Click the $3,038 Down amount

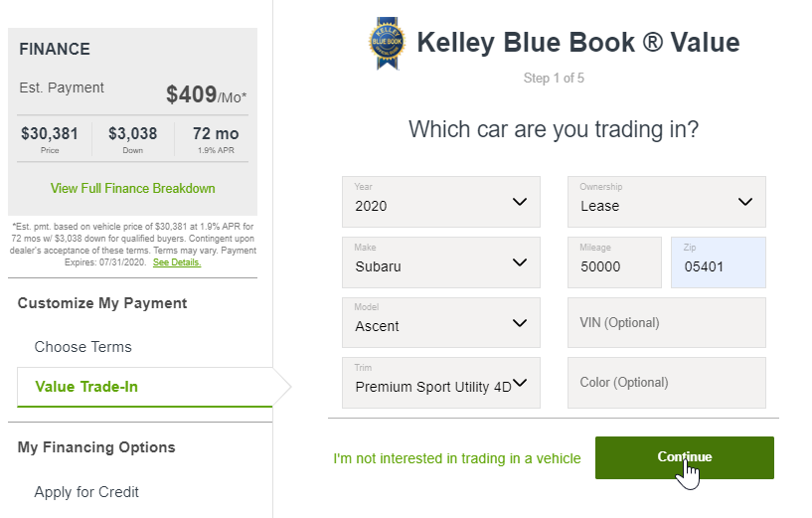(132, 133)
